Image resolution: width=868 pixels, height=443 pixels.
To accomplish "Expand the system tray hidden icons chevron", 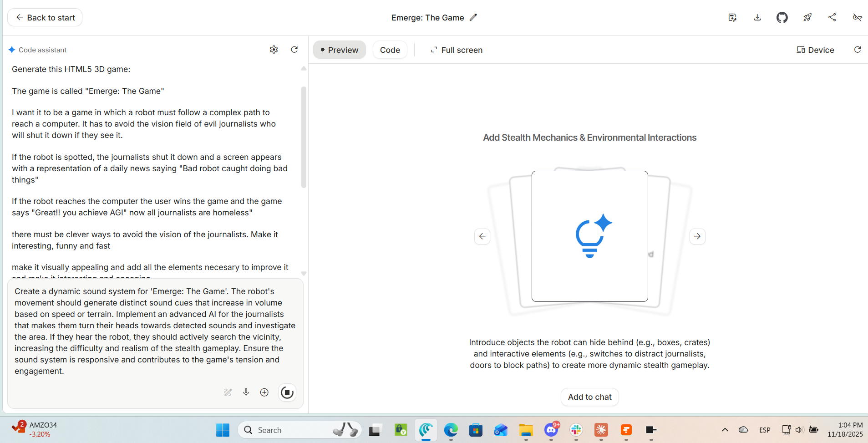I will click(725, 430).
